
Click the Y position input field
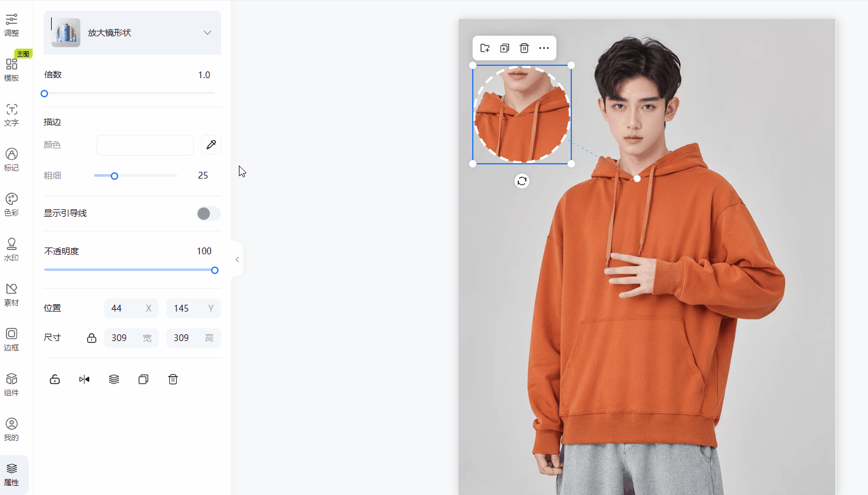click(x=193, y=308)
